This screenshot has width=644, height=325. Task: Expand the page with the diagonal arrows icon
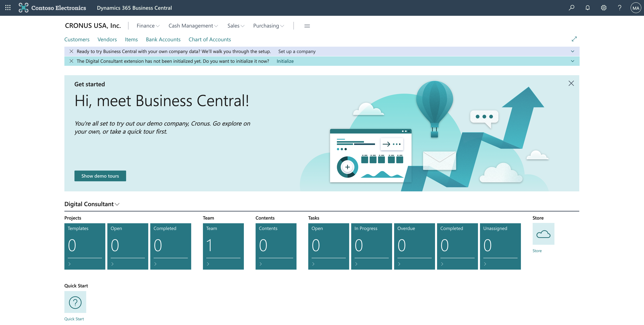point(574,39)
